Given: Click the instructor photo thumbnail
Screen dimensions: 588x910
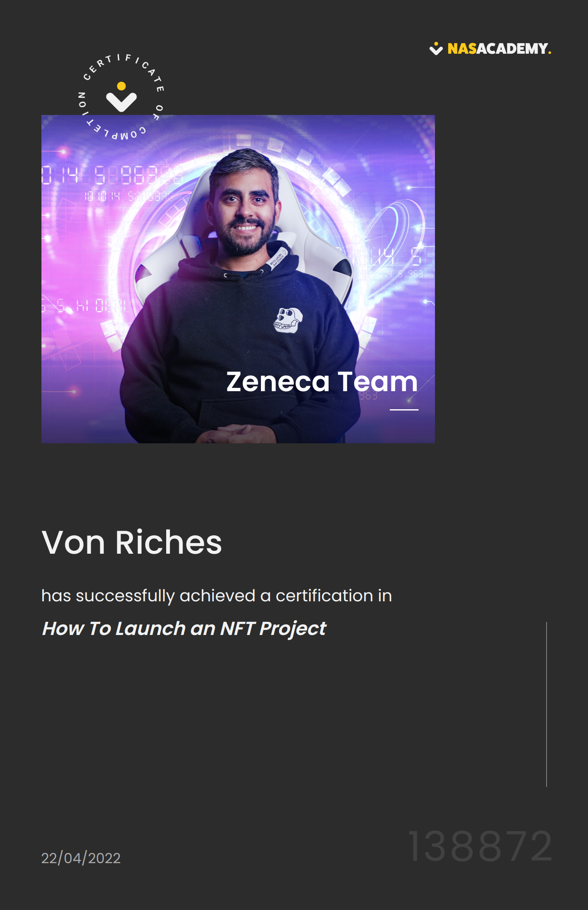Looking at the screenshot, I should tap(238, 279).
